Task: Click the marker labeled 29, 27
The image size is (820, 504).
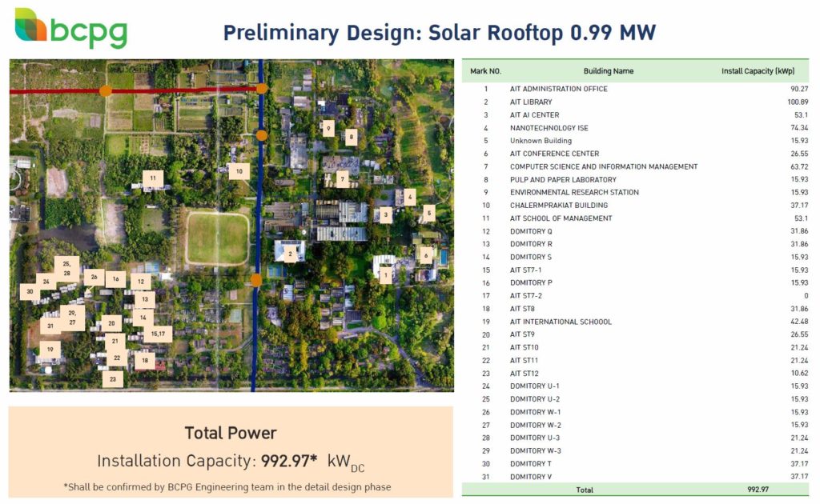Action: coord(71,318)
